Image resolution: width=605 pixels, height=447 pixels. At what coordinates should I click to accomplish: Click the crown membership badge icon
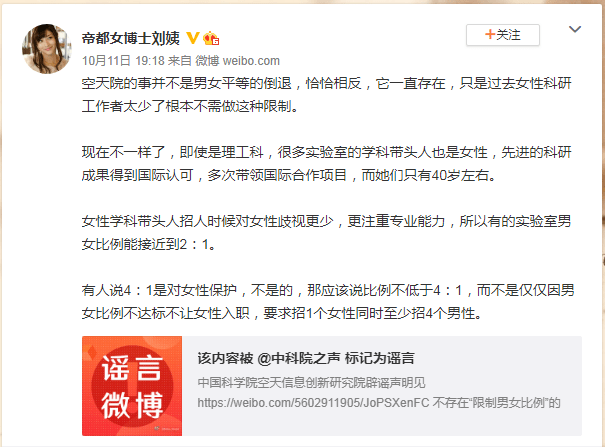click(x=211, y=38)
